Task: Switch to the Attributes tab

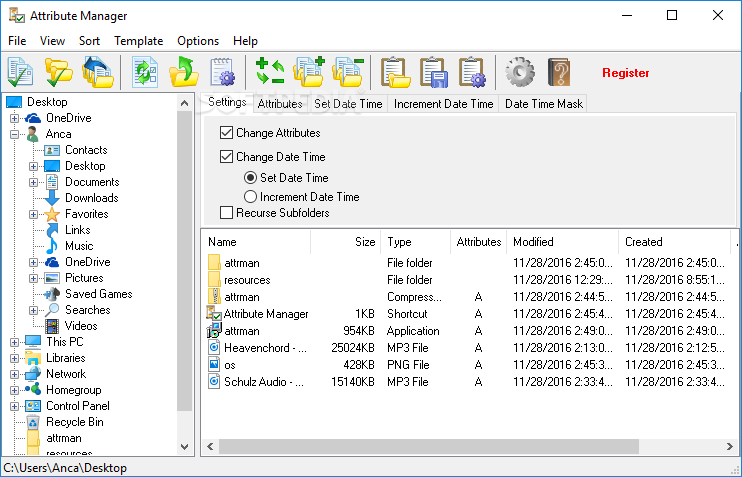Action: pyautogui.click(x=280, y=104)
